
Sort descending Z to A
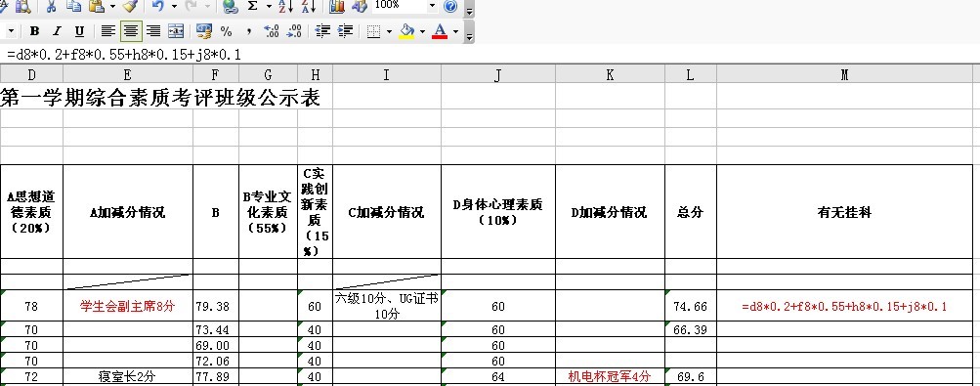click(x=309, y=6)
